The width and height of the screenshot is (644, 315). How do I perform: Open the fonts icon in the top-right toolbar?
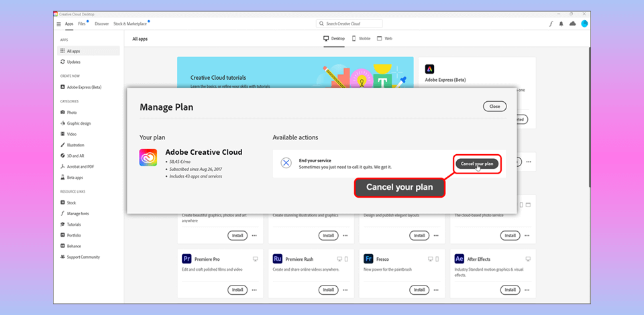tap(551, 23)
